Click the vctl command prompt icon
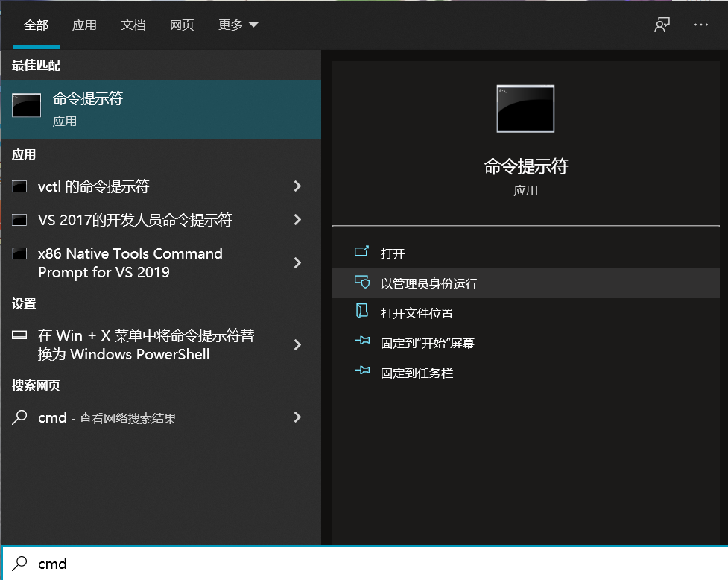 click(x=19, y=186)
